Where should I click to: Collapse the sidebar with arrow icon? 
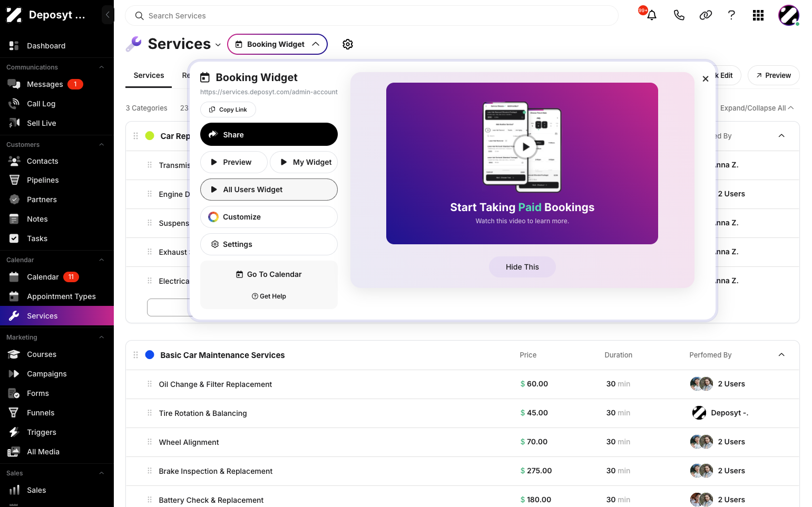coord(107,15)
